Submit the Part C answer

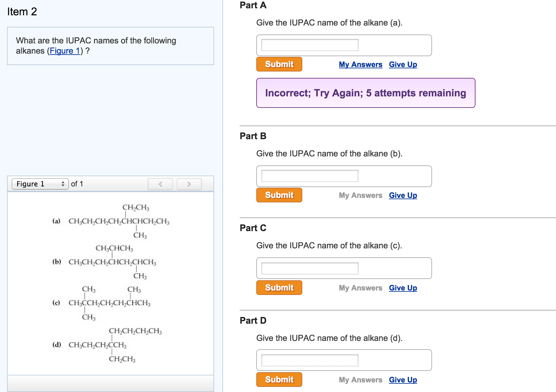click(279, 288)
